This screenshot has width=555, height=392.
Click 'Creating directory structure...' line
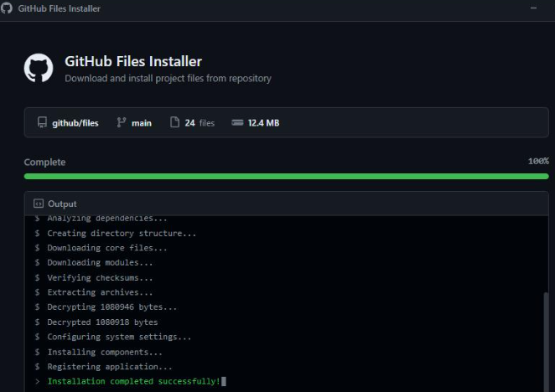(122, 234)
